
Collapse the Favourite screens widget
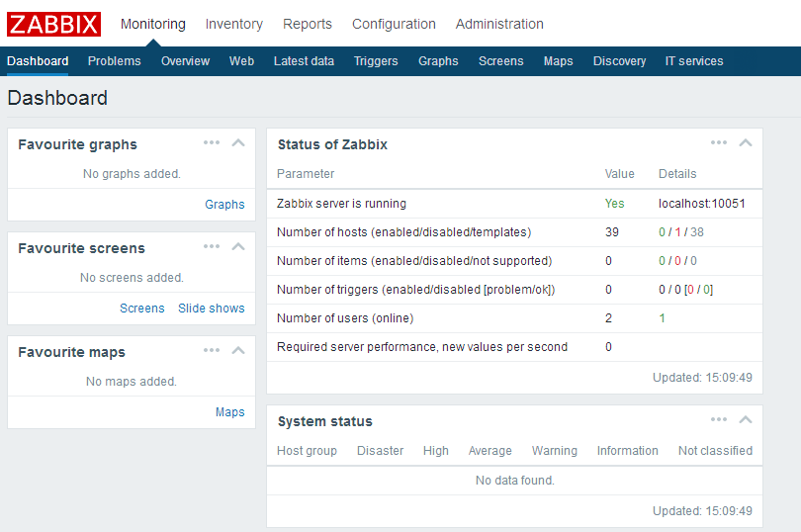238,247
